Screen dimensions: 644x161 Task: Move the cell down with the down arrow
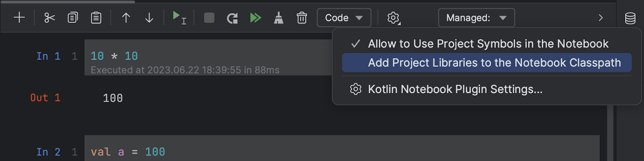pyautogui.click(x=149, y=18)
